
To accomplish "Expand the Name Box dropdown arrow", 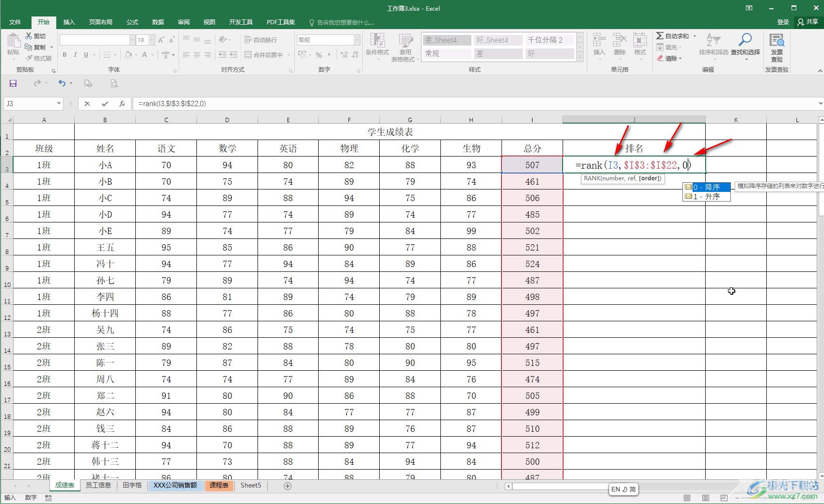I will point(59,103).
